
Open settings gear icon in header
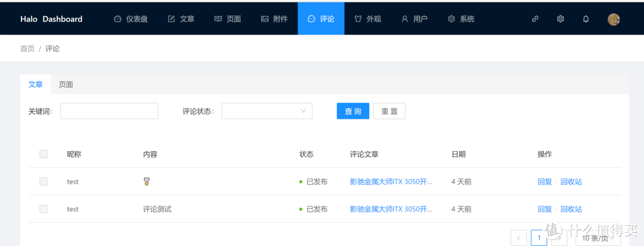point(560,19)
